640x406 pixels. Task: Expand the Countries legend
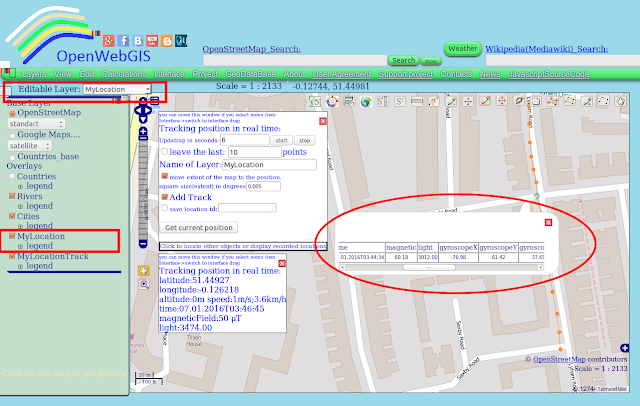[20, 186]
